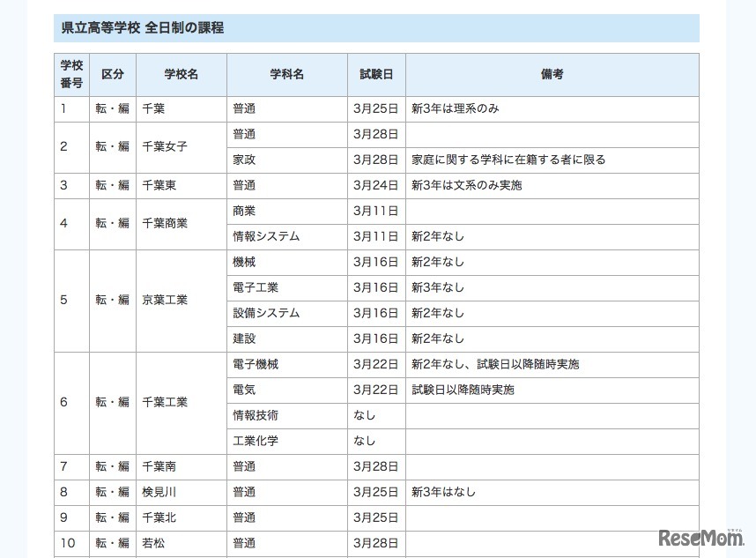Click the 試験日 column header

tap(374, 74)
